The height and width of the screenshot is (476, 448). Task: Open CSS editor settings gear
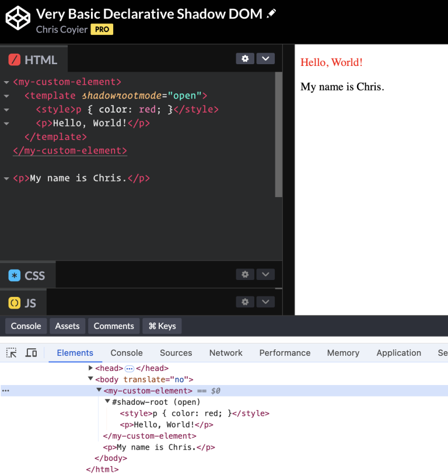pyautogui.click(x=245, y=274)
